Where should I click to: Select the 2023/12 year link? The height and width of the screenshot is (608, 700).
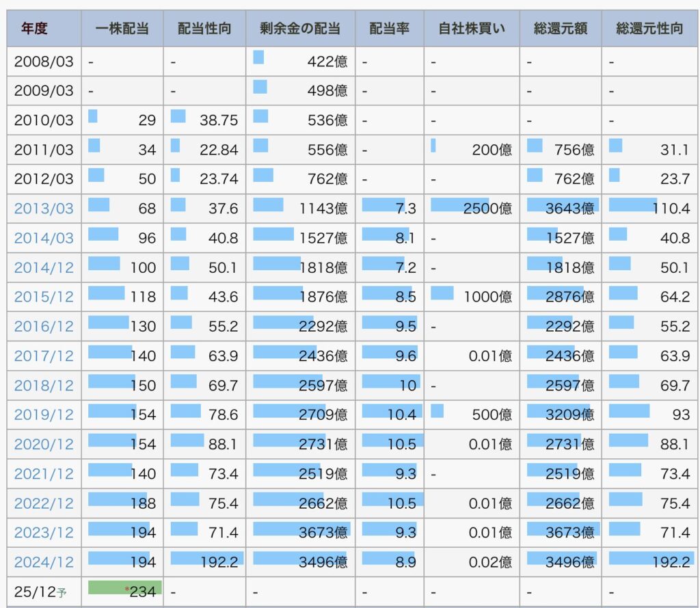(44, 532)
